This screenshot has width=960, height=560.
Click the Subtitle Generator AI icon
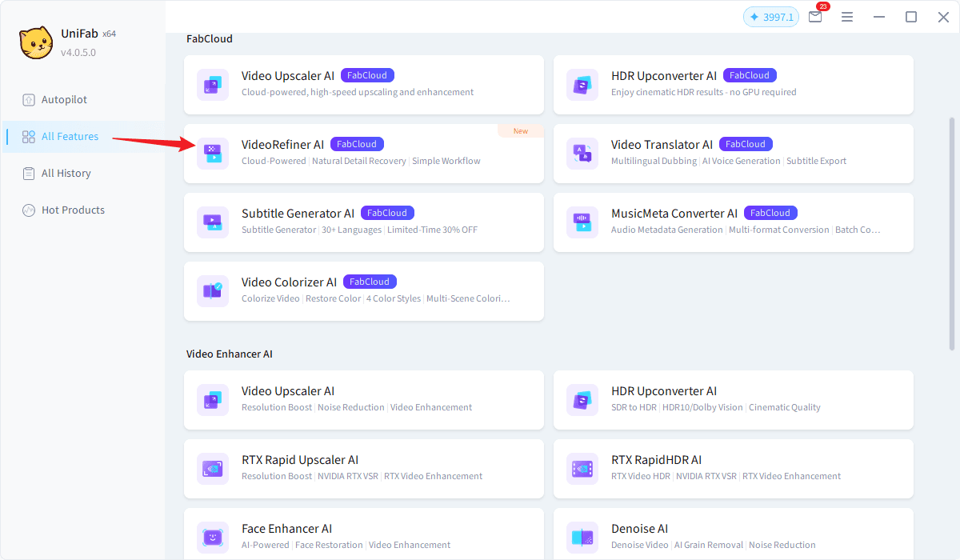pos(213,222)
